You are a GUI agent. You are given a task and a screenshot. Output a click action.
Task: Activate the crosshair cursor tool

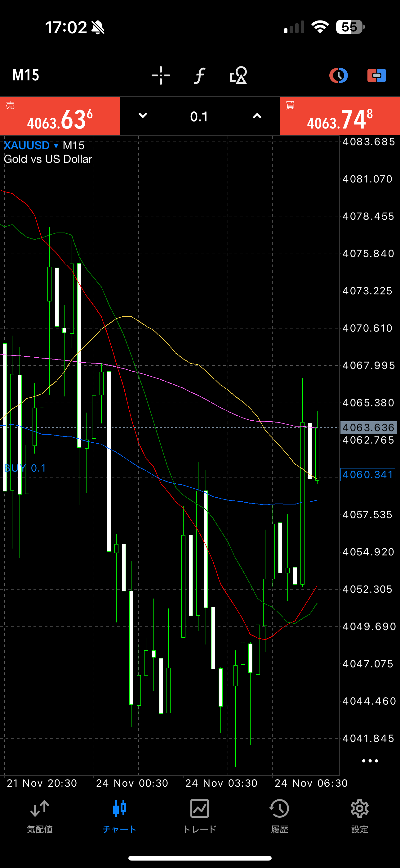(161, 75)
